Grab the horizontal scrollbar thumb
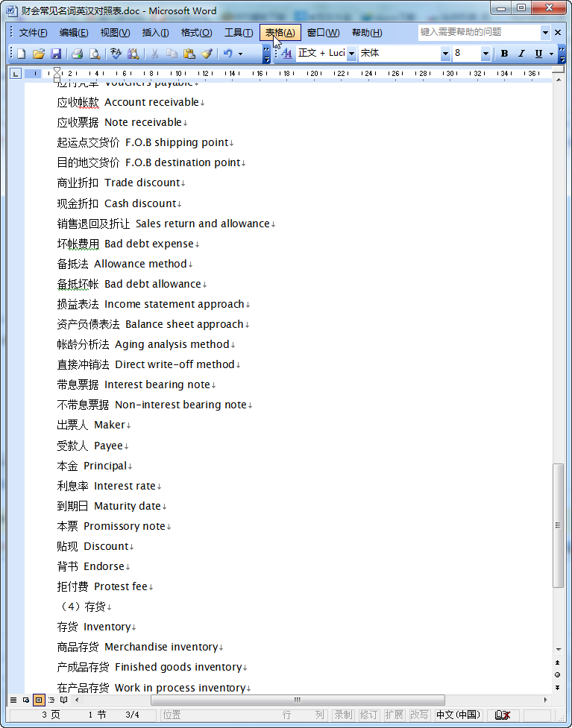Screen dimensions: 572x728 coord(298,700)
